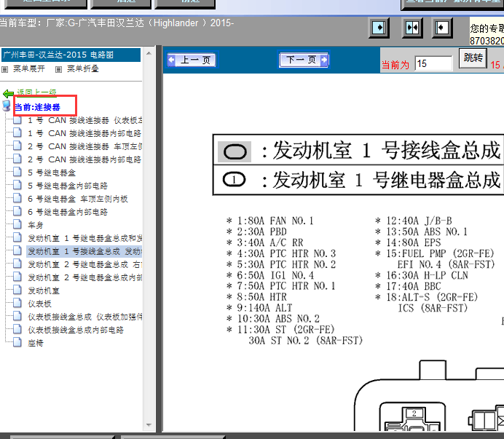Open 1号 CAN 接线连接器 仪表板 entry
This screenshot has width=504, height=439.
(x=85, y=121)
